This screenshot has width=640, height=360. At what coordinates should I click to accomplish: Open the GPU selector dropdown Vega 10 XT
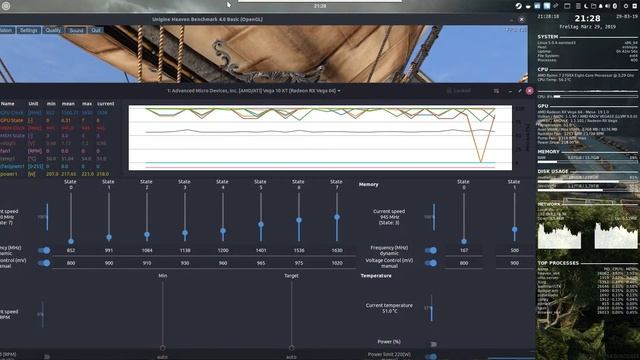tap(253, 91)
